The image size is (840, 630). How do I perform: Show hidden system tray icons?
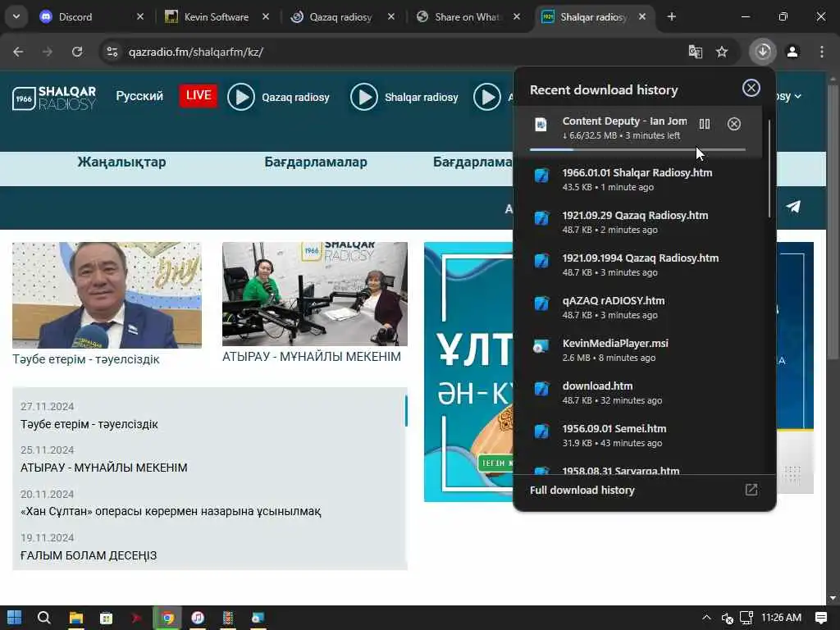coord(706,618)
